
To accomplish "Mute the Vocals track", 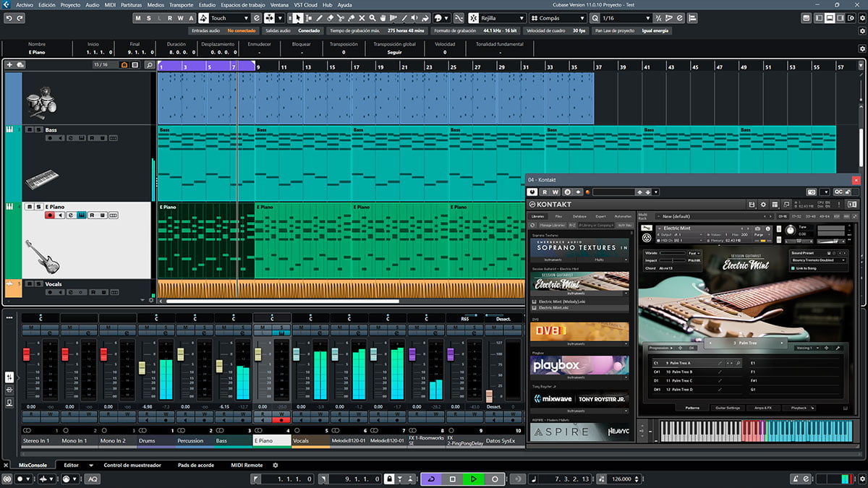I will point(29,284).
